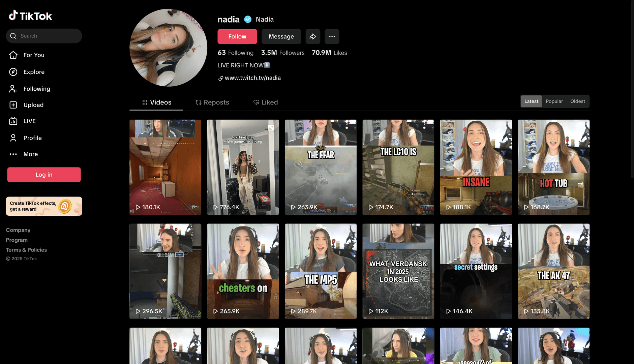Sort videos by Oldest

(577, 101)
